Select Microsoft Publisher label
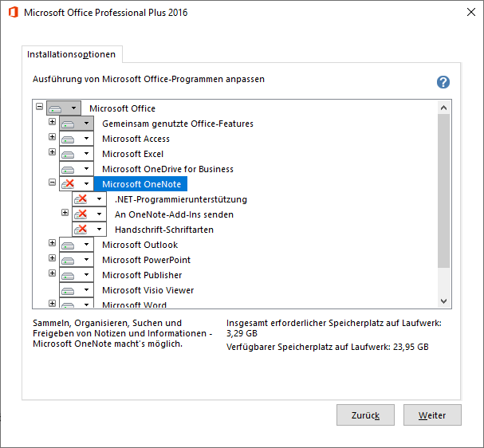 (x=142, y=275)
